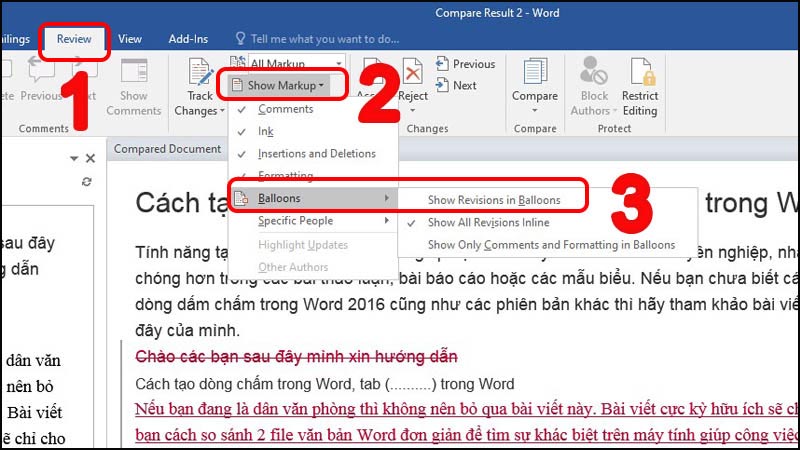
Task: Click the Restrict Editing lock icon
Action: tap(640, 73)
